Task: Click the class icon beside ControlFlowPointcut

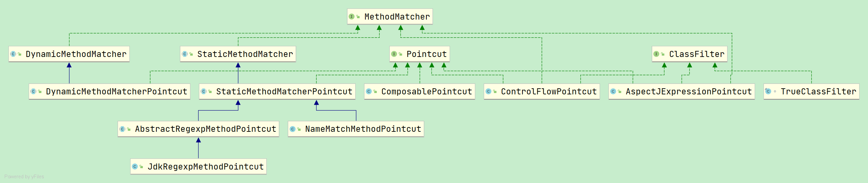Action: [488, 91]
